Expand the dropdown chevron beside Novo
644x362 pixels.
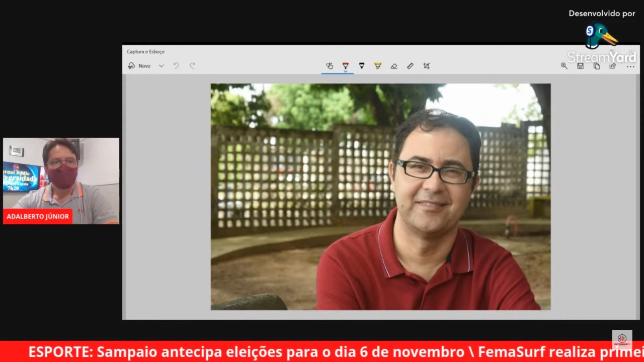click(161, 66)
